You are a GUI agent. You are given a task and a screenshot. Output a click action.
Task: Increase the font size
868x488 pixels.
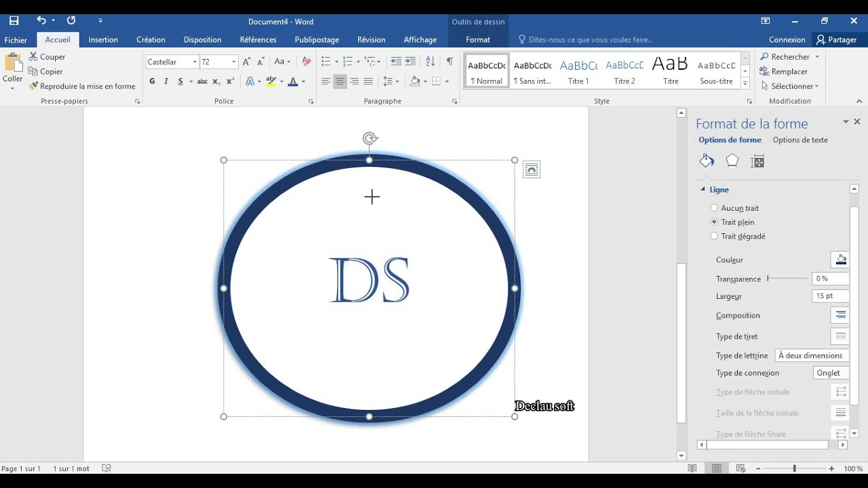point(246,62)
